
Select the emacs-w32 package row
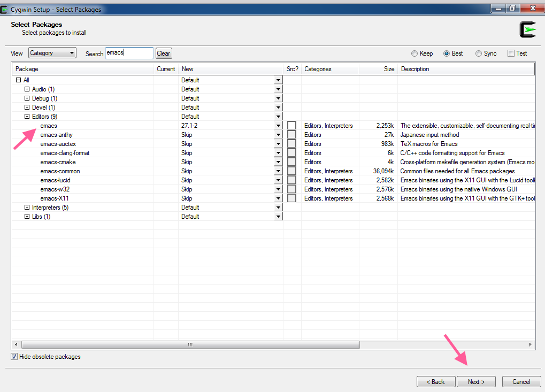coord(273,189)
